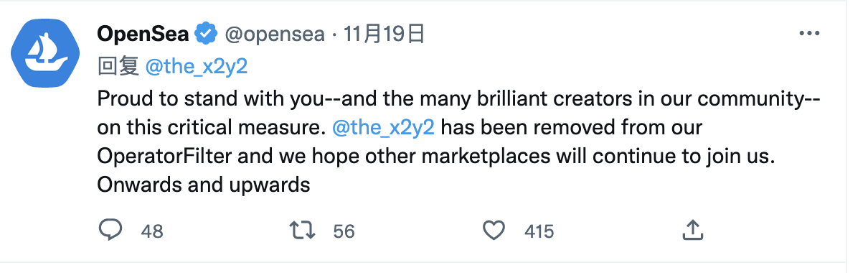This screenshot has height=273, width=868.
Task: Click the 415 likes count
Action: tap(539, 231)
